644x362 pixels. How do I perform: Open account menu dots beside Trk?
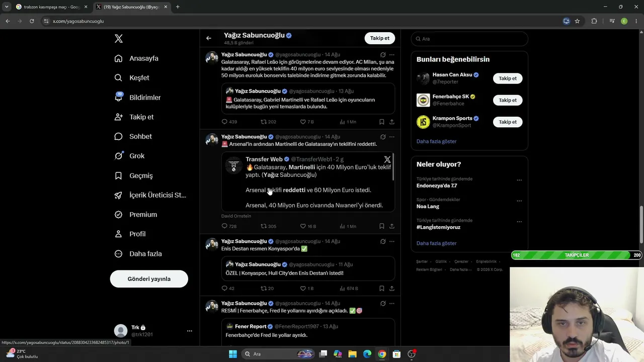coord(190,331)
